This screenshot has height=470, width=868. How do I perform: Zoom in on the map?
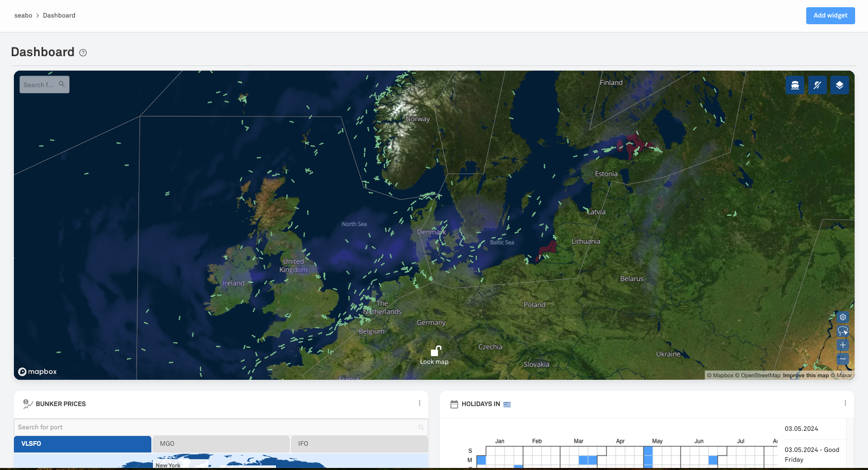843,345
